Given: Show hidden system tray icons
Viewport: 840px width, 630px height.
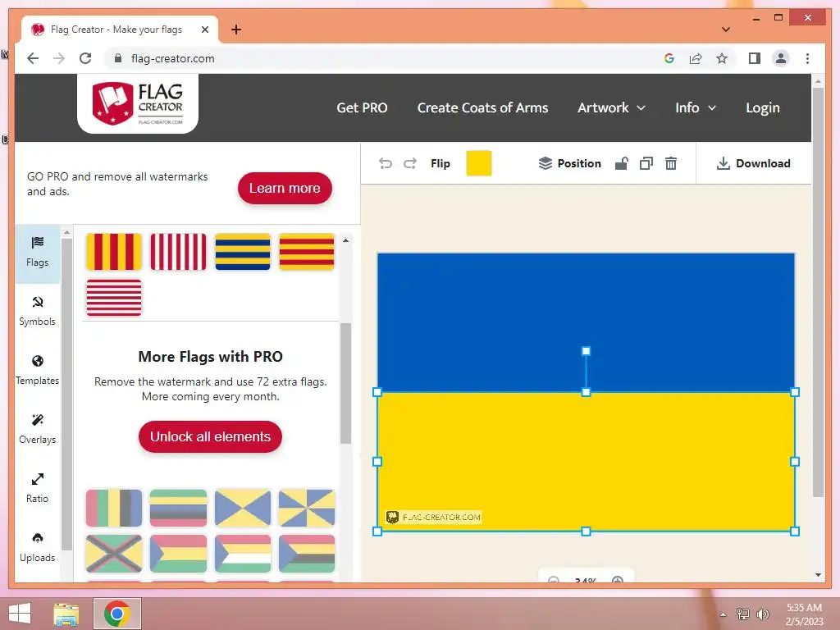Looking at the screenshot, I should coord(724,614).
